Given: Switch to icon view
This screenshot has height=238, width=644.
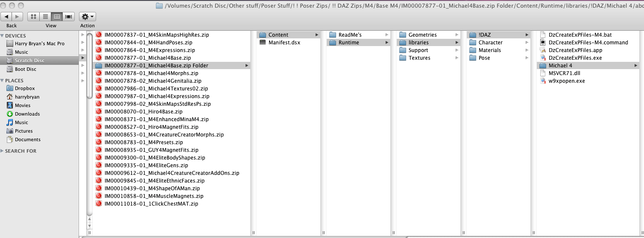Looking at the screenshot, I should click(33, 17).
